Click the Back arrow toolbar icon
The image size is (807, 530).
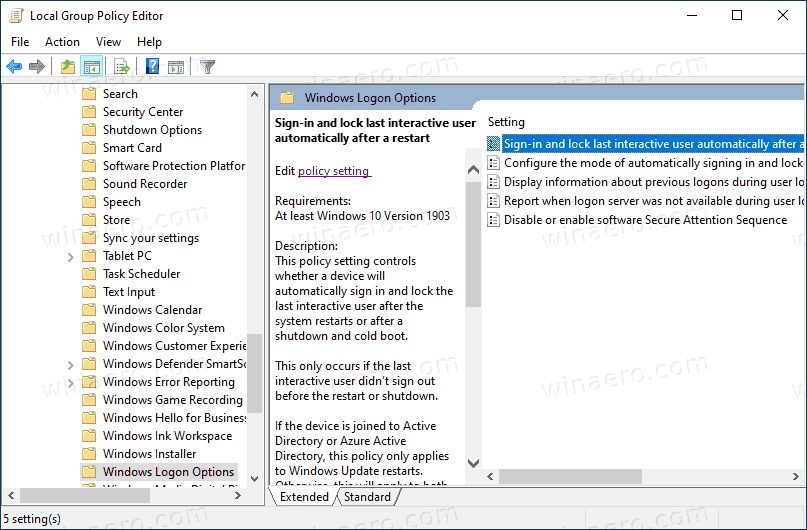(x=14, y=66)
